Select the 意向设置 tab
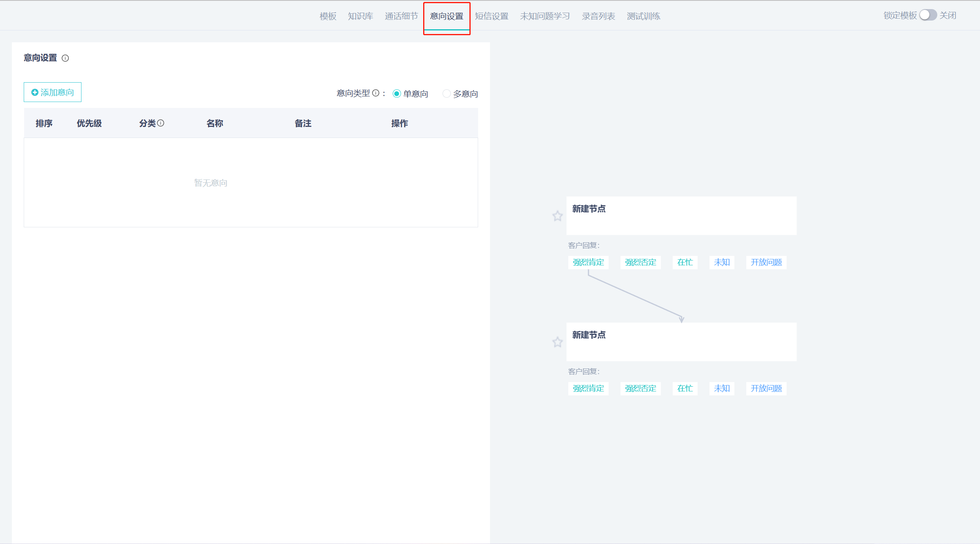This screenshot has height=544, width=980. (447, 16)
